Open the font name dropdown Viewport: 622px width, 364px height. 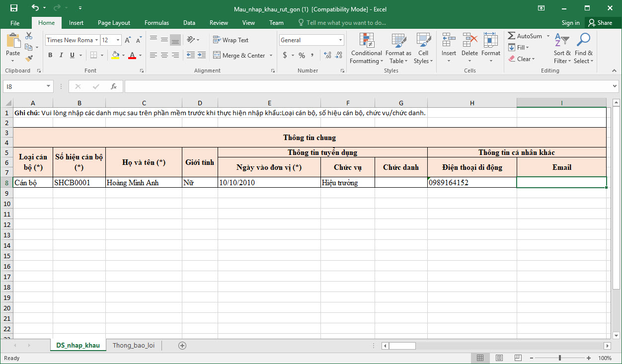click(x=96, y=40)
